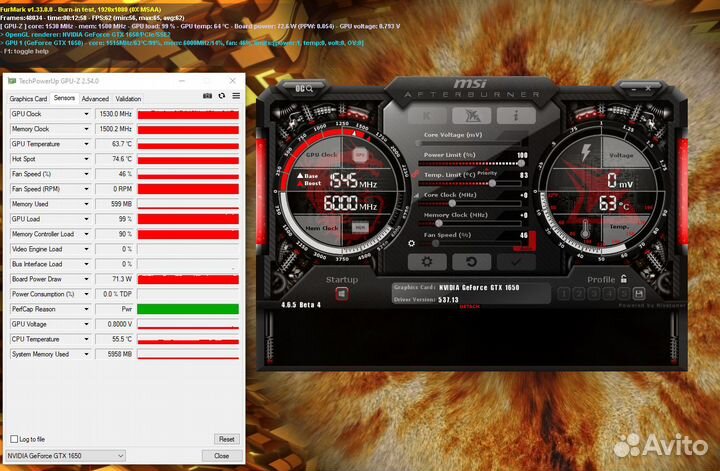This screenshot has width=720, height=471.
Task: Click the Memory Clock slider handle
Action: pos(439,223)
